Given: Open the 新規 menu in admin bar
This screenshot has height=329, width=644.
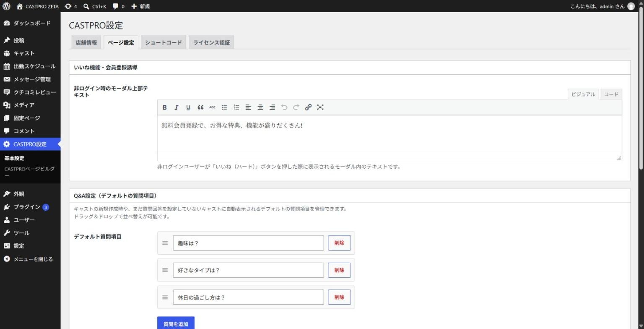Looking at the screenshot, I should [x=140, y=6].
